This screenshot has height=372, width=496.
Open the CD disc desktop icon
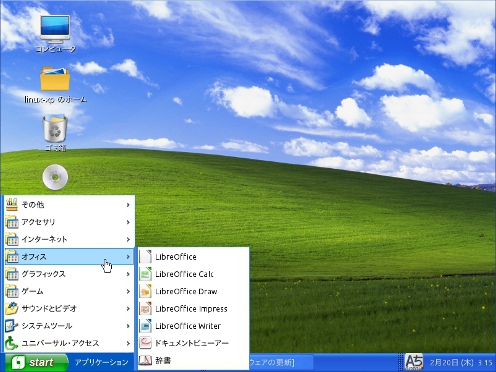pos(55,177)
